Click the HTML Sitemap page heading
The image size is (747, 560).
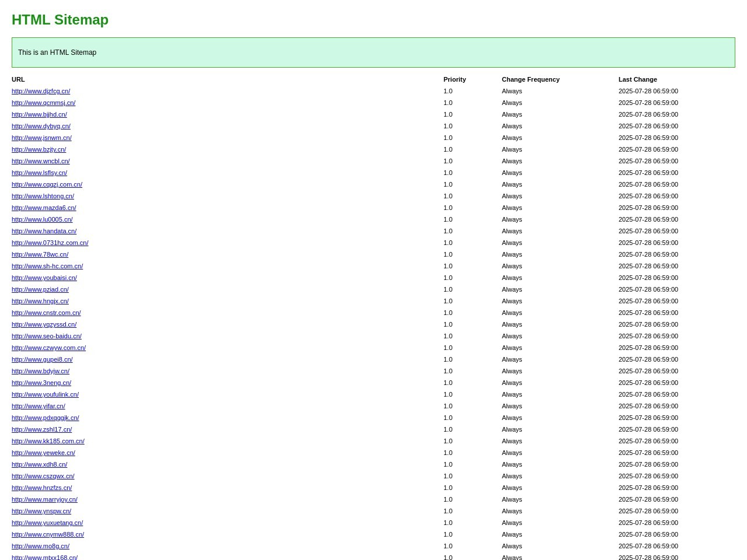pyautogui.click(x=60, y=20)
